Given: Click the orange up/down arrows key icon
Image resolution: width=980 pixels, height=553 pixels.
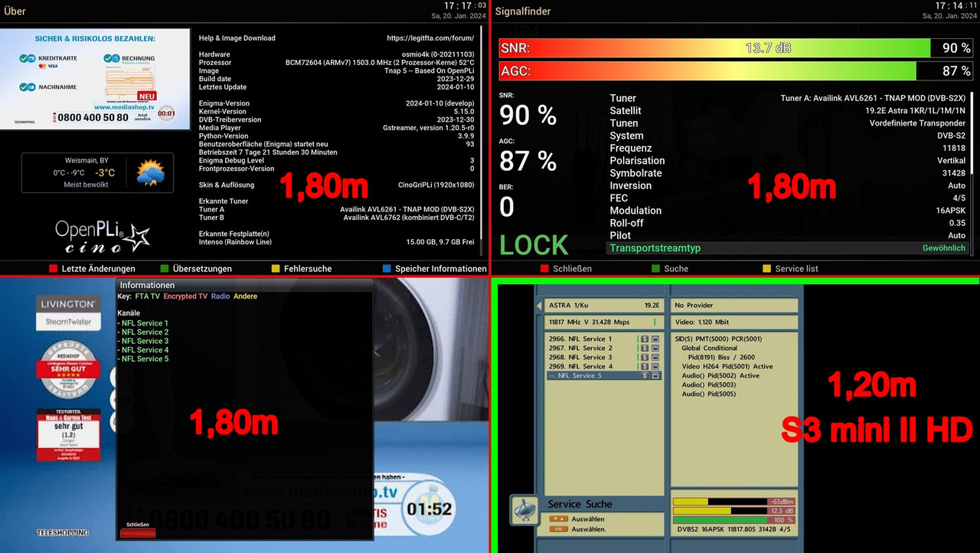Looking at the screenshot, I should click(x=557, y=519).
